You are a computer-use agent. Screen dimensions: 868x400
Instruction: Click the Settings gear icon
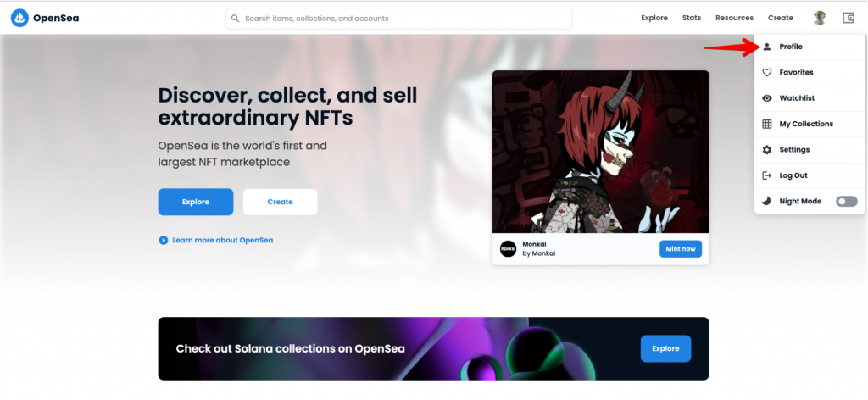click(766, 150)
